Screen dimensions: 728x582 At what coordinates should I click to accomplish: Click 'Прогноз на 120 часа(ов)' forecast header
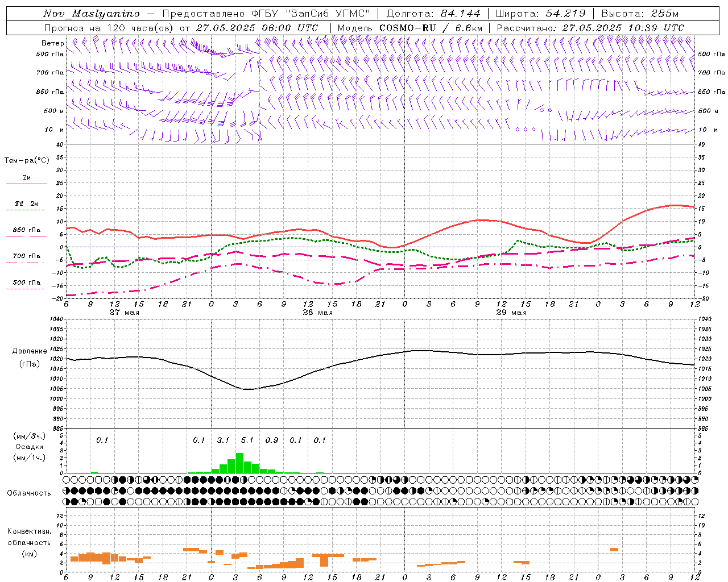(109, 28)
